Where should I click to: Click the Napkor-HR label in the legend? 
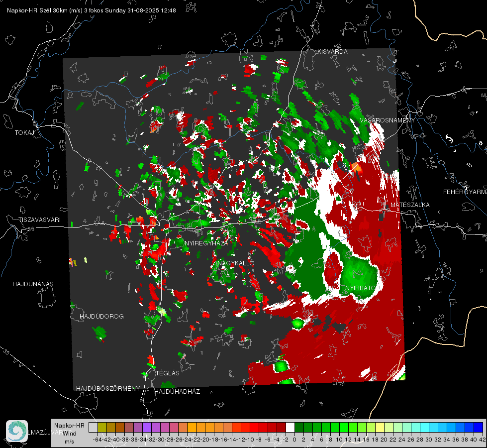point(69,426)
